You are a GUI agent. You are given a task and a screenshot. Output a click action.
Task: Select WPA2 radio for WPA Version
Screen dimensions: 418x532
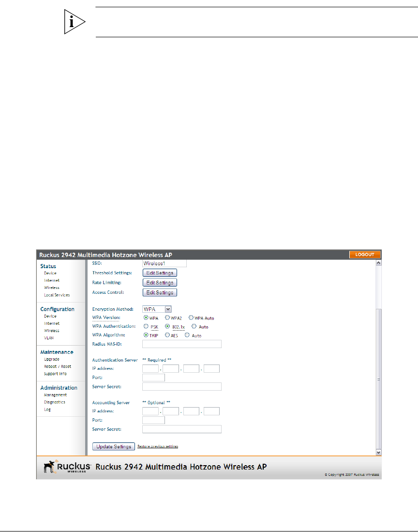click(x=167, y=318)
